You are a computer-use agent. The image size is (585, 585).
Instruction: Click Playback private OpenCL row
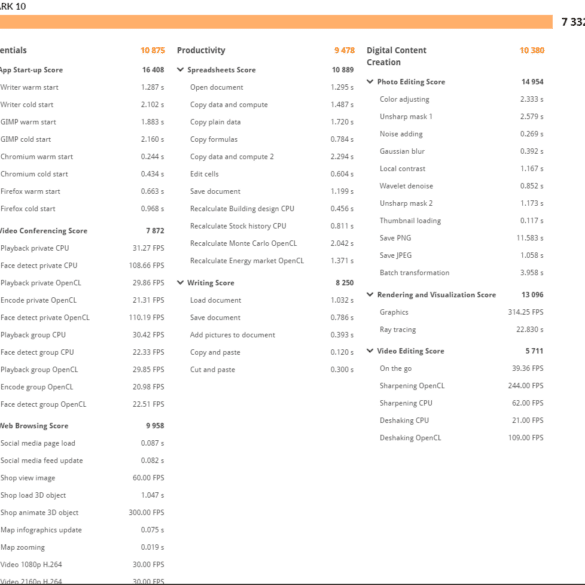point(82,283)
